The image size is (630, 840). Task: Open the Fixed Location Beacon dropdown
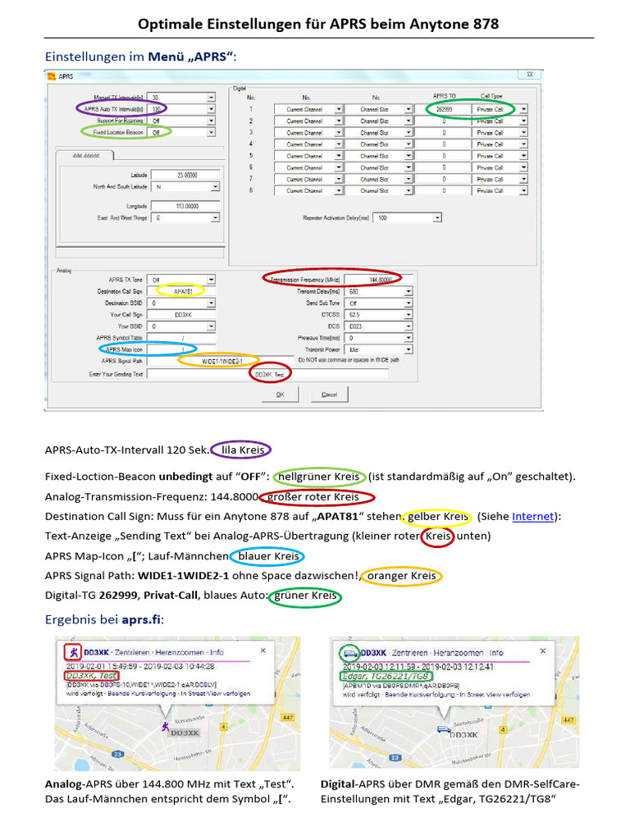point(211,132)
